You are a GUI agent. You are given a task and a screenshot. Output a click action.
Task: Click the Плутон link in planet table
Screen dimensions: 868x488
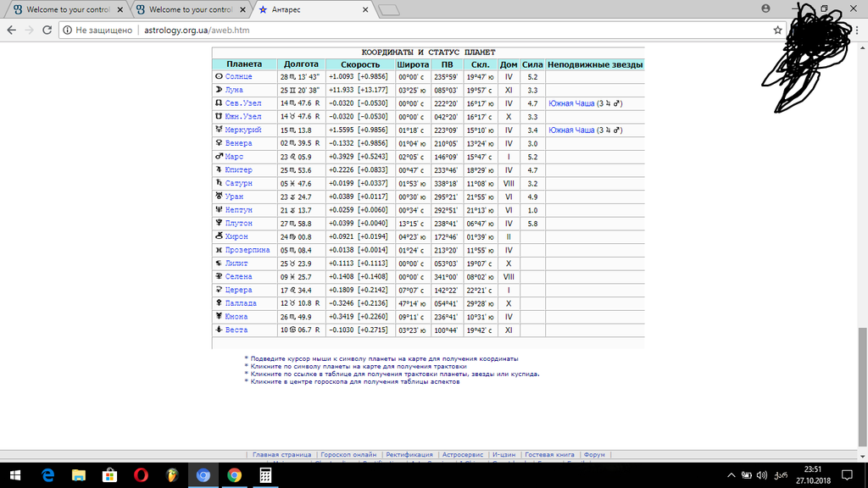tap(240, 223)
